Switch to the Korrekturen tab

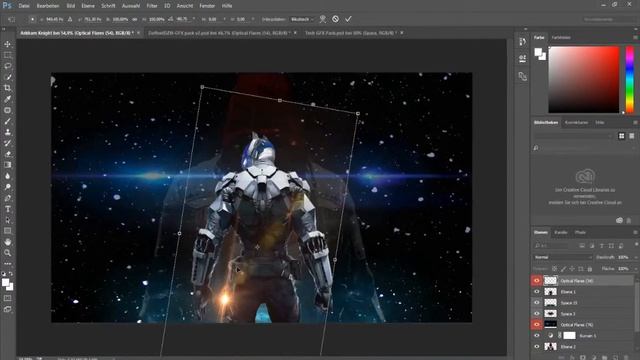[x=576, y=122]
